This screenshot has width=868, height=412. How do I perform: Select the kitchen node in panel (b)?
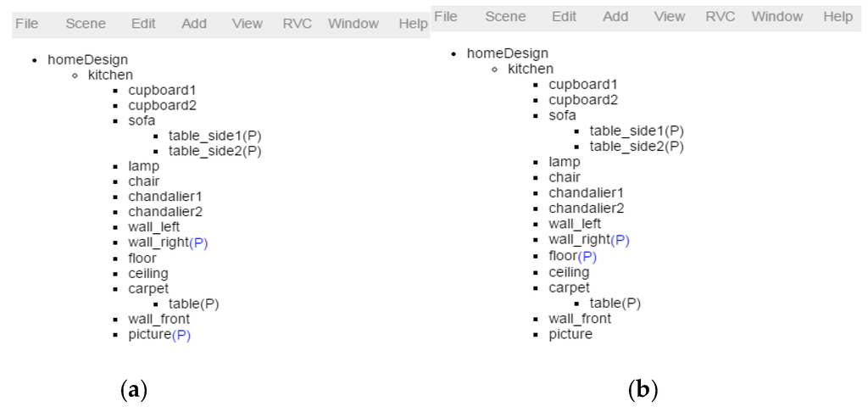coord(530,69)
